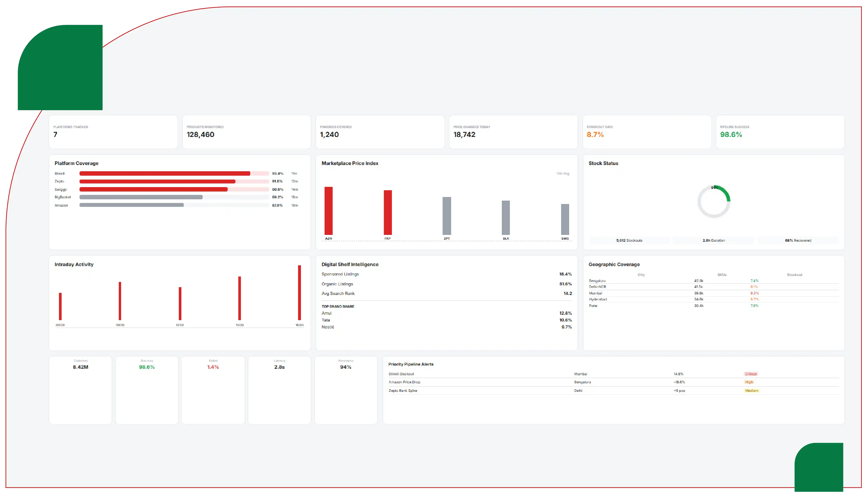This screenshot has height=494, width=868.
Task: Click the 93.4% Blinkit coverage value
Action: click(278, 173)
